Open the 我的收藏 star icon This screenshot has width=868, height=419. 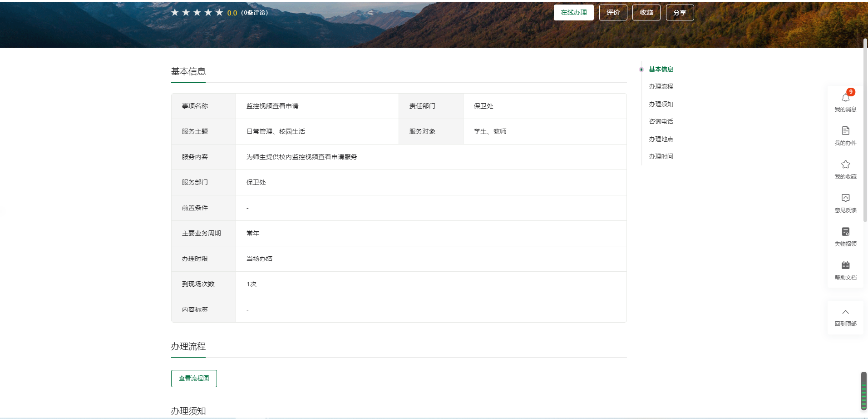[845, 165]
